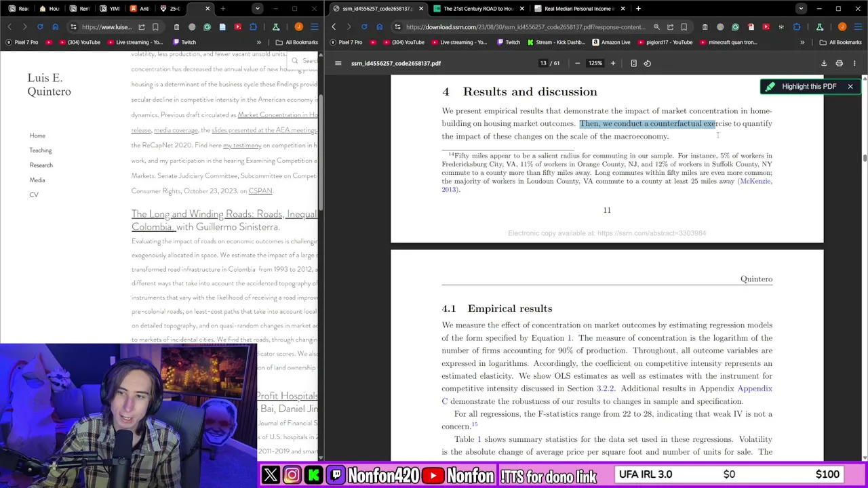Open PDF viewer more actions menu
This screenshot has width=868, height=488.
[854, 63]
